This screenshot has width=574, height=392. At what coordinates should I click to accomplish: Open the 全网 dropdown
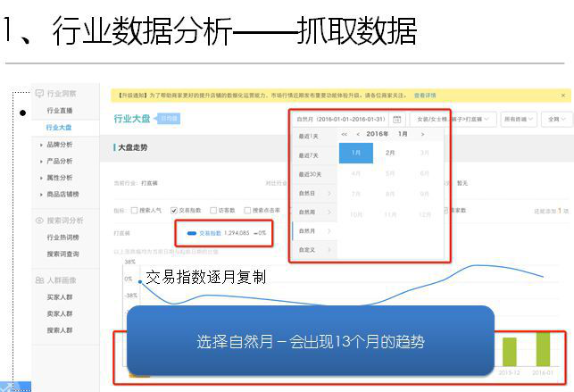click(x=556, y=119)
